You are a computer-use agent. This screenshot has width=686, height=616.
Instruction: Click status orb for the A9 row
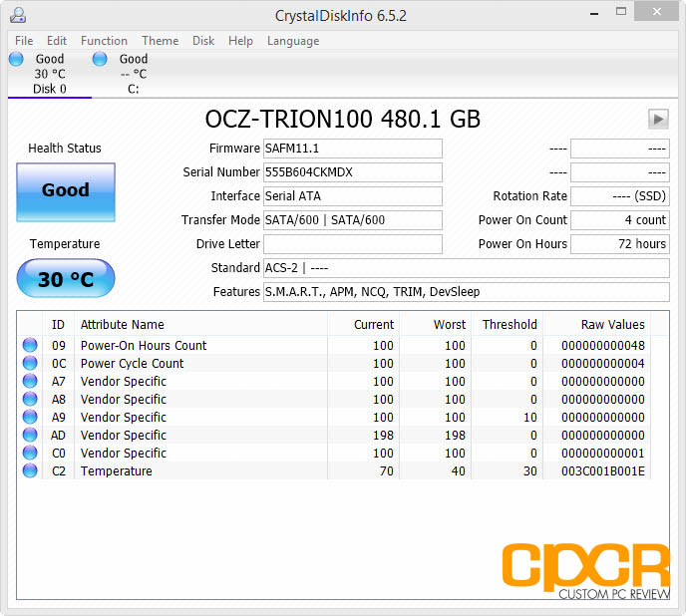30,417
